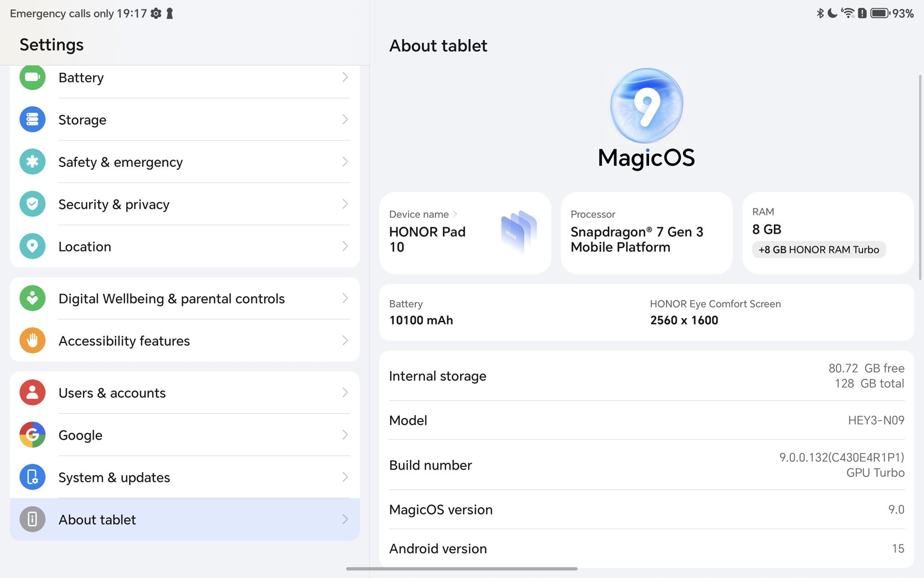The height and width of the screenshot is (578, 924).
Task: Open the Internal storage details row
Action: pyautogui.click(x=646, y=376)
